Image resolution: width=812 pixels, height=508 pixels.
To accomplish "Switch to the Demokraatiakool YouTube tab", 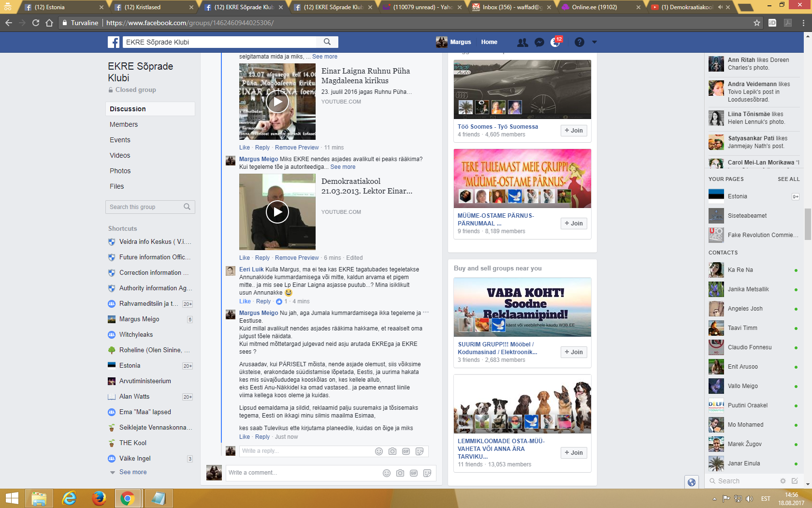I will [x=691, y=7].
